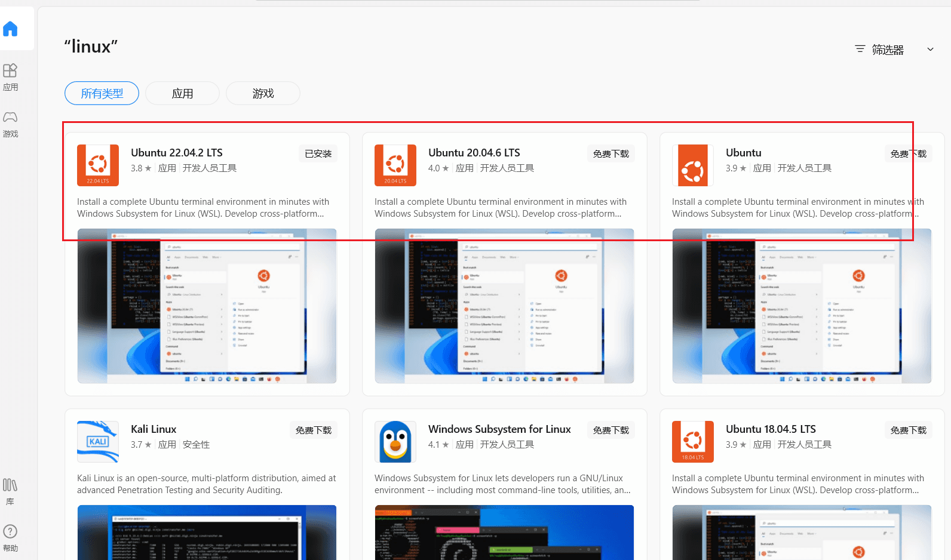Go to the Home icon in the sidebar

click(10, 29)
